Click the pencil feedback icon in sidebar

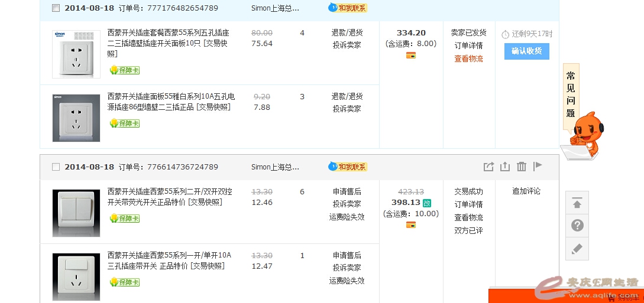[577, 249]
